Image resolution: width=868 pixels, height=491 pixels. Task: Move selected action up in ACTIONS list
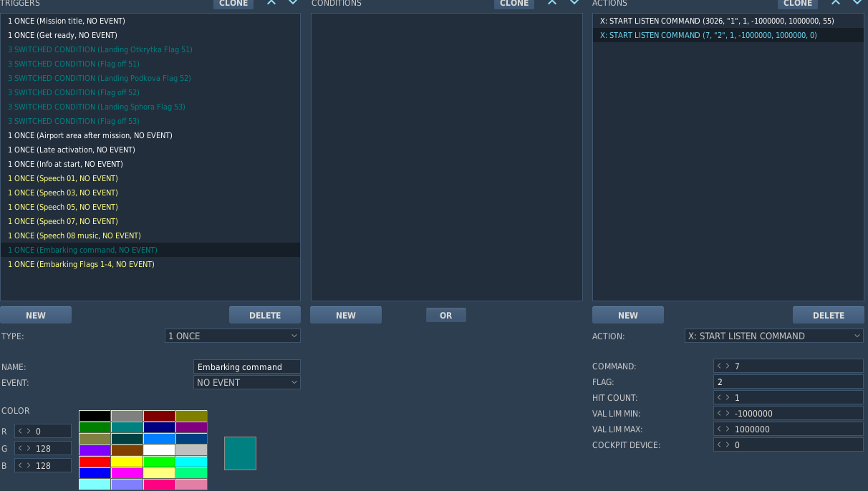click(835, 3)
